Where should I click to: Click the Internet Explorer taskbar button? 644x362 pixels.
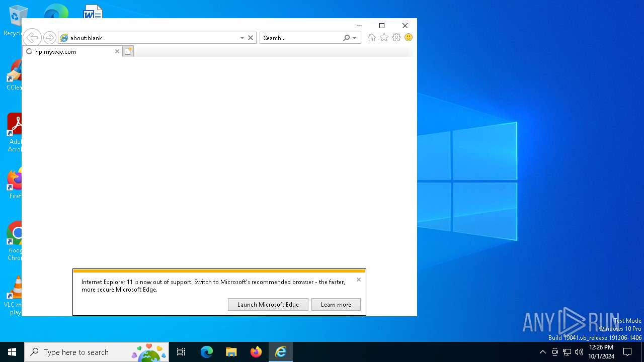(281, 352)
